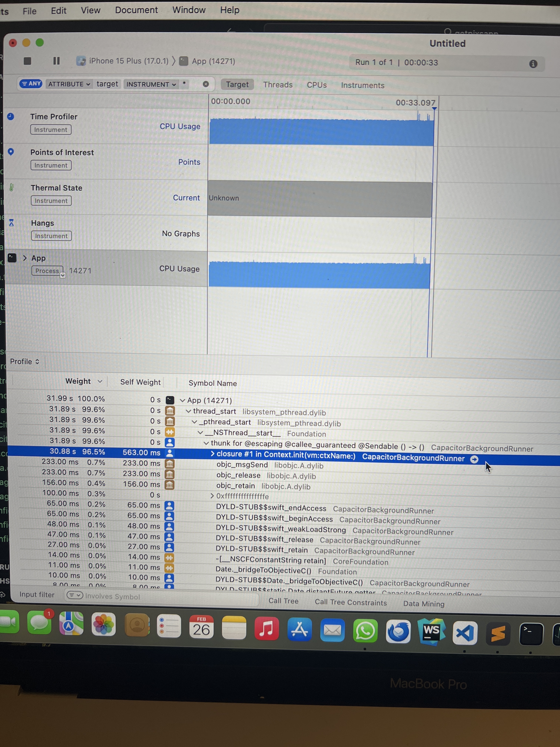Open the Calendar app in the Dock
The width and height of the screenshot is (560, 747).
(201, 627)
